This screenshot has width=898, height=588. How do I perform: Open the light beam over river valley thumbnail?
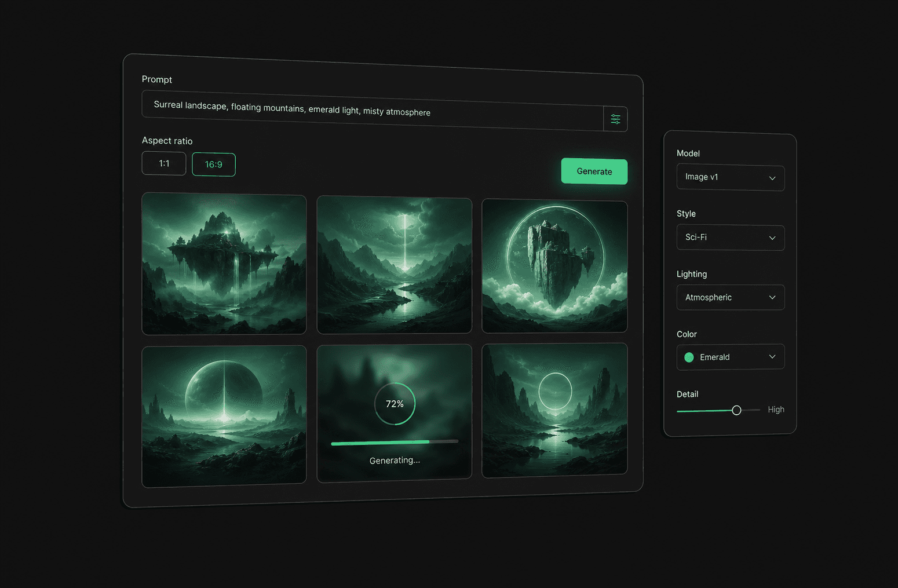click(x=395, y=265)
